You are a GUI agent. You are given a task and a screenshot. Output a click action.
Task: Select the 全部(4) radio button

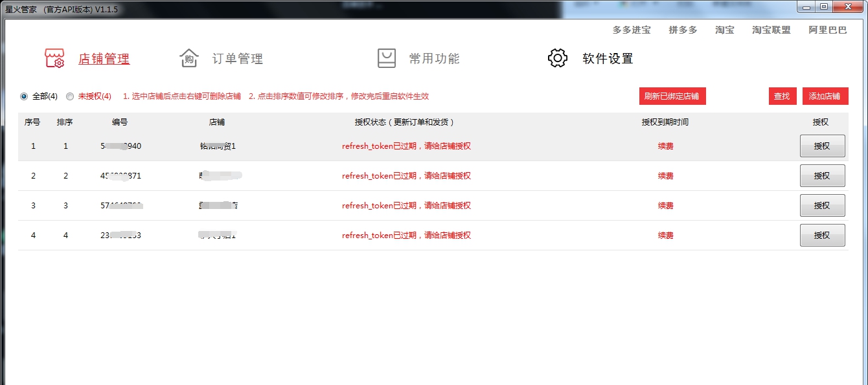(25, 96)
